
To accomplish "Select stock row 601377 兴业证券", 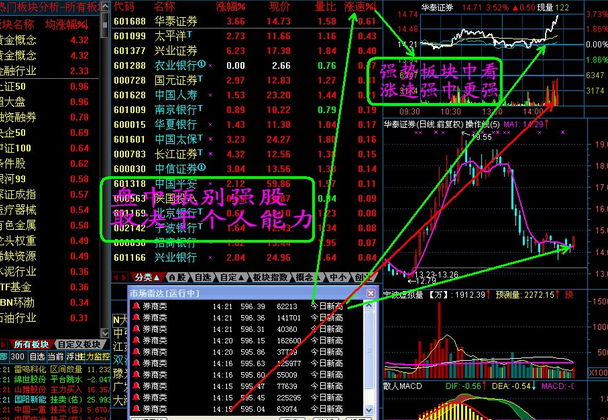I will click(x=245, y=51).
